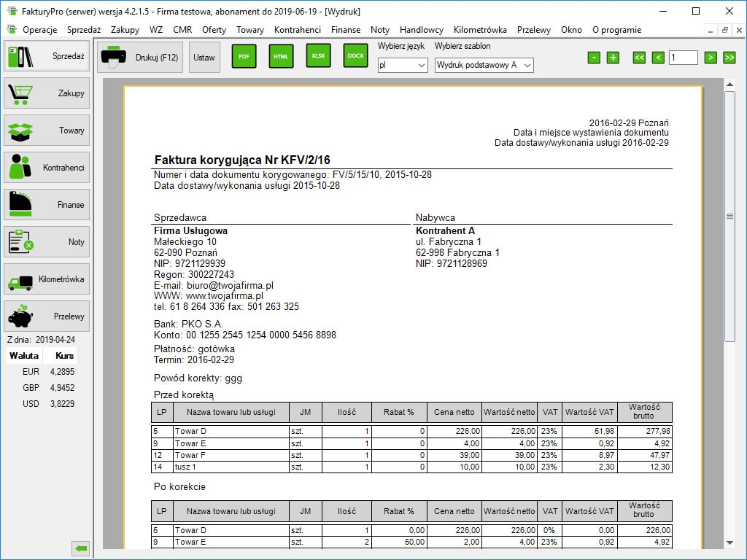The image size is (747, 560).
Task: Open the language dropdown
Action: click(403, 66)
